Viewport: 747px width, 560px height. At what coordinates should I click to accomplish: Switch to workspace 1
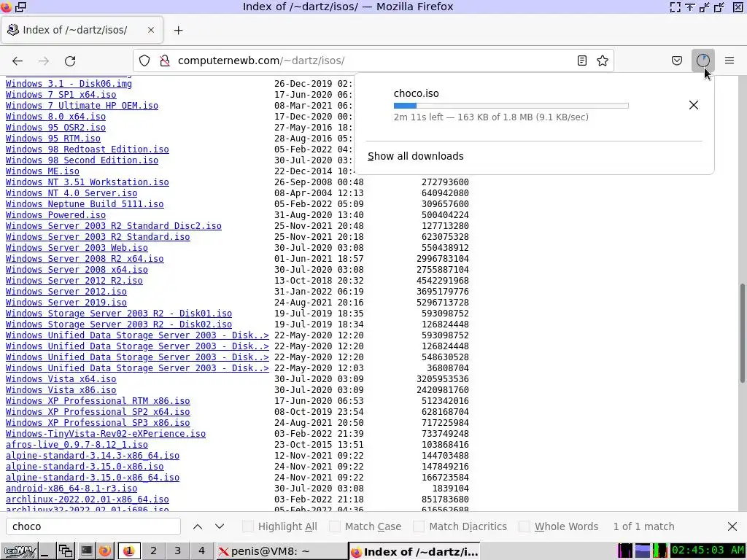pos(128,551)
